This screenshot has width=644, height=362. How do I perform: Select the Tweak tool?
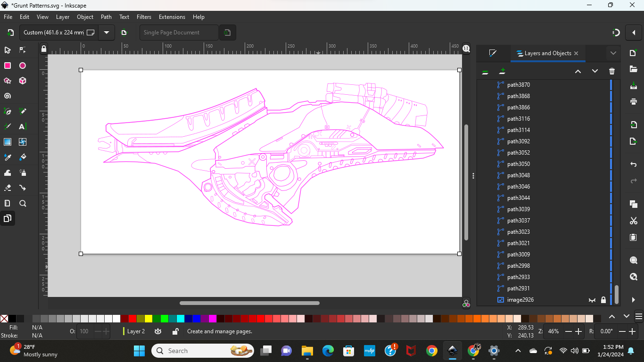point(8,173)
